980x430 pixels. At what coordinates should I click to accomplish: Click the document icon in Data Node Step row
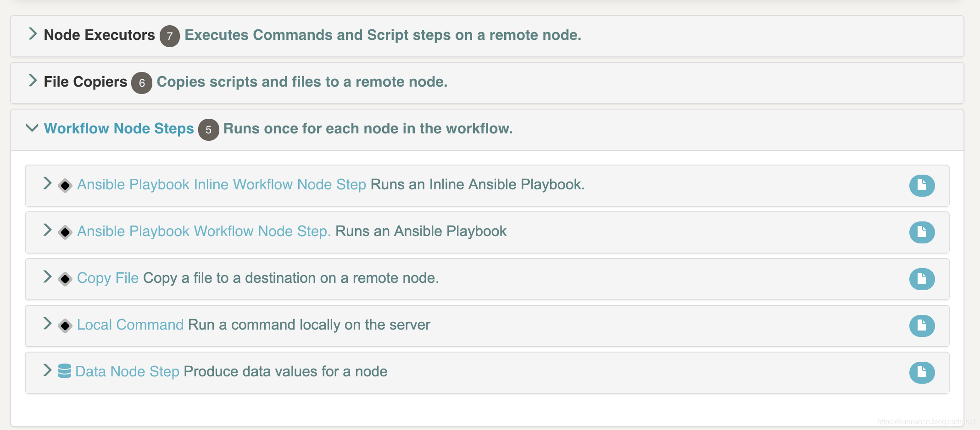[x=922, y=373]
